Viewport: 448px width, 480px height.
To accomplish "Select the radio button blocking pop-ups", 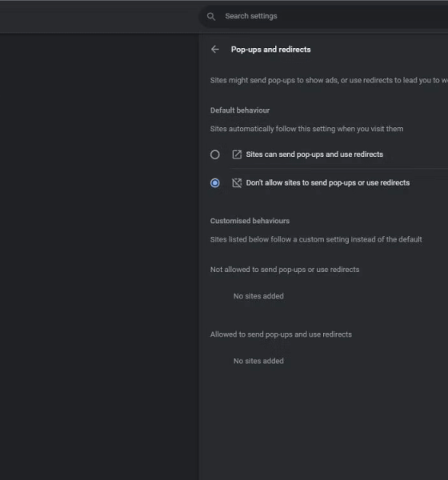I will point(215,182).
